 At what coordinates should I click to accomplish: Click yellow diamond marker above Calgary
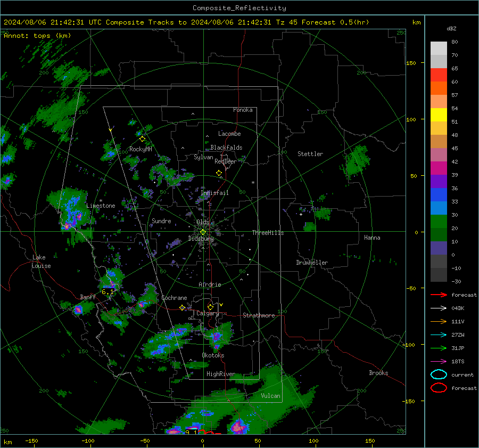click(x=210, y=307)
